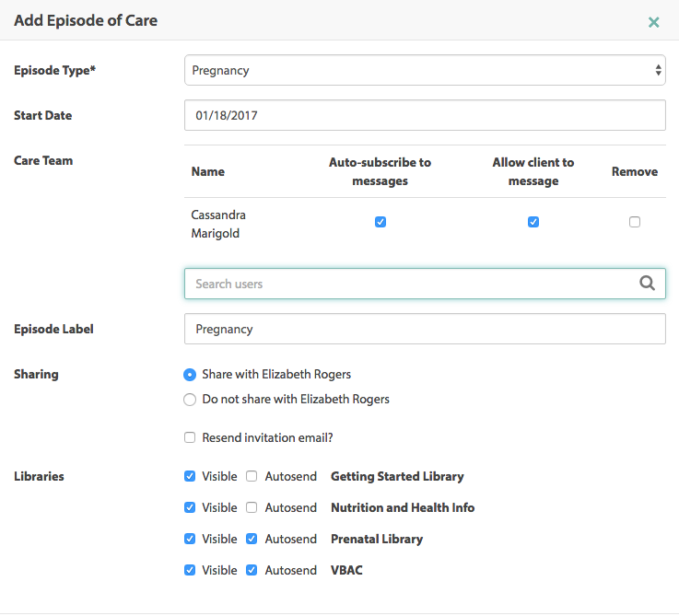This screenshot has height=616, width=679.
Task: Disable Autosend for Prenatal Library
Action: coord(252,539)
